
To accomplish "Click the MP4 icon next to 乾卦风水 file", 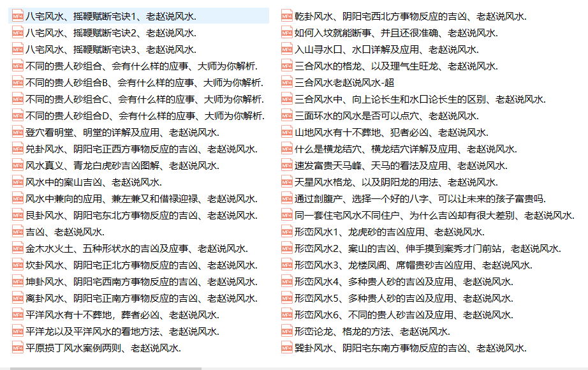I will coord(287,16).
